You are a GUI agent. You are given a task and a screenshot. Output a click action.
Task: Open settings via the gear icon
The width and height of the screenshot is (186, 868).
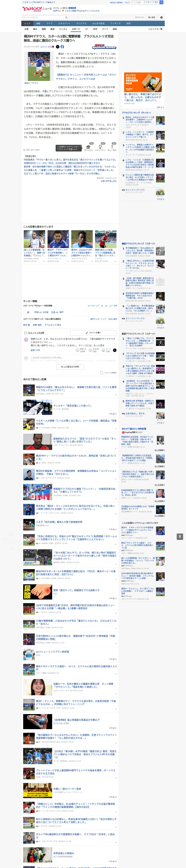tap(161, 17)
